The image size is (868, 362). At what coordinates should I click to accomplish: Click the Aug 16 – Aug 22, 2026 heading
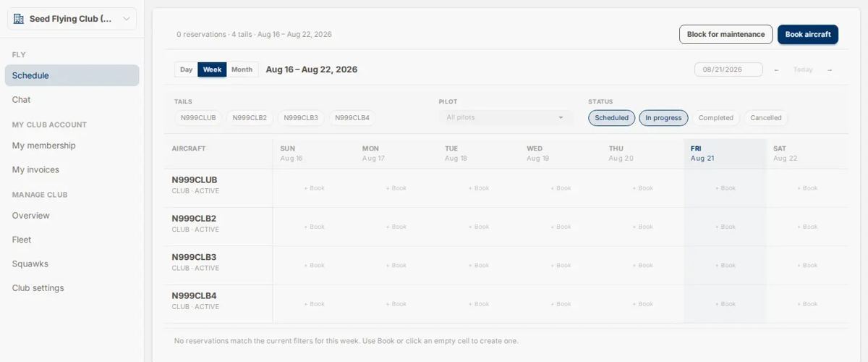[x=312, y=70]
